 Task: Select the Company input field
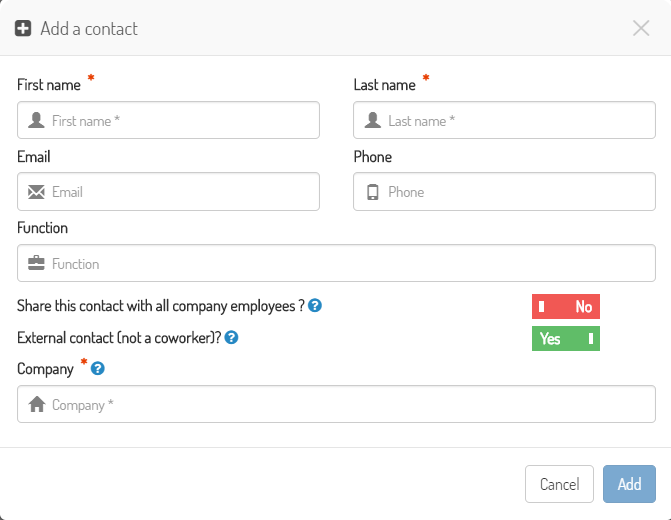[336, 404]
